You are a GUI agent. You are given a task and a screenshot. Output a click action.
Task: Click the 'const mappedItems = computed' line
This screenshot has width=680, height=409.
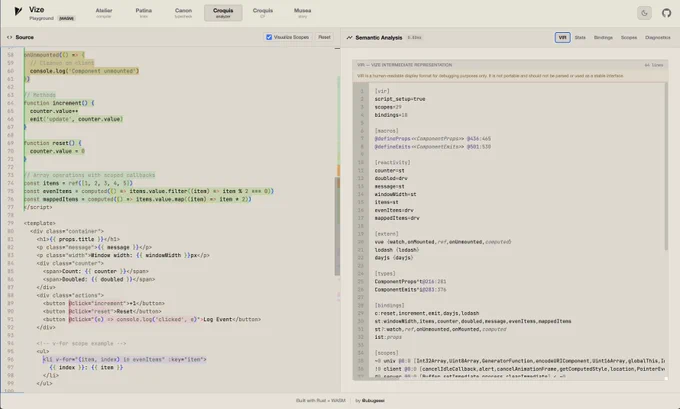(137, 199)
